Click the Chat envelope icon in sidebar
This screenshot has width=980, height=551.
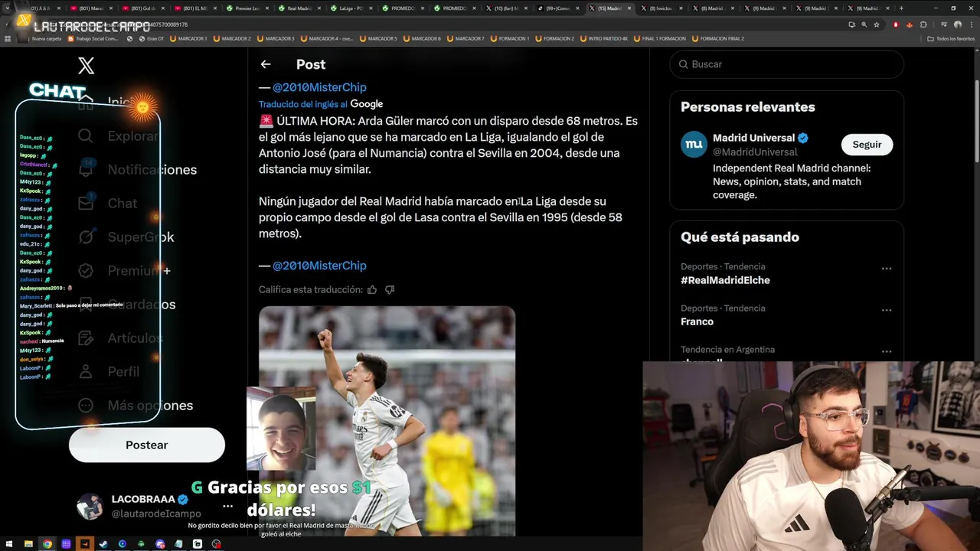pos(86,204)
